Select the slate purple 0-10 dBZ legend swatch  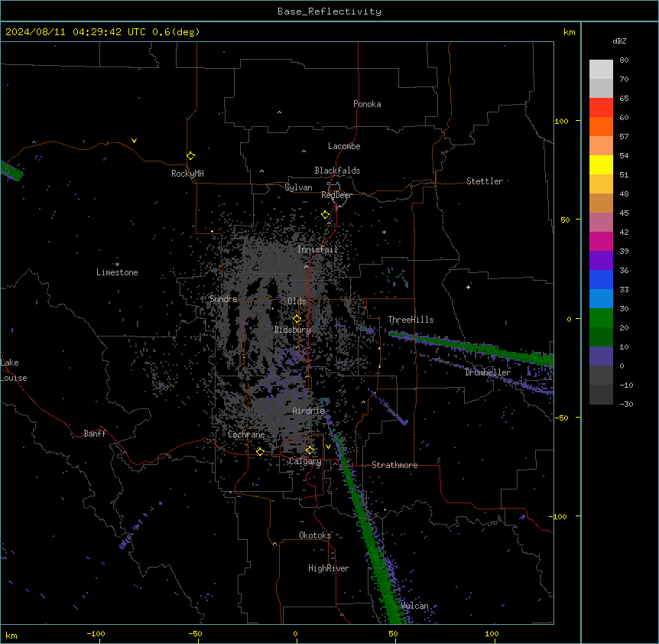601,356
